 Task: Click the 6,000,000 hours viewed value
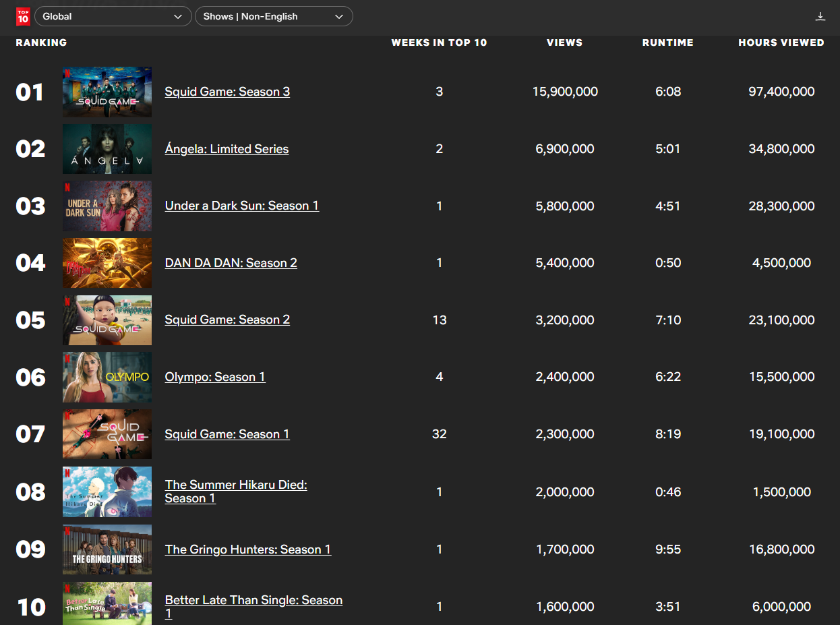781,607
